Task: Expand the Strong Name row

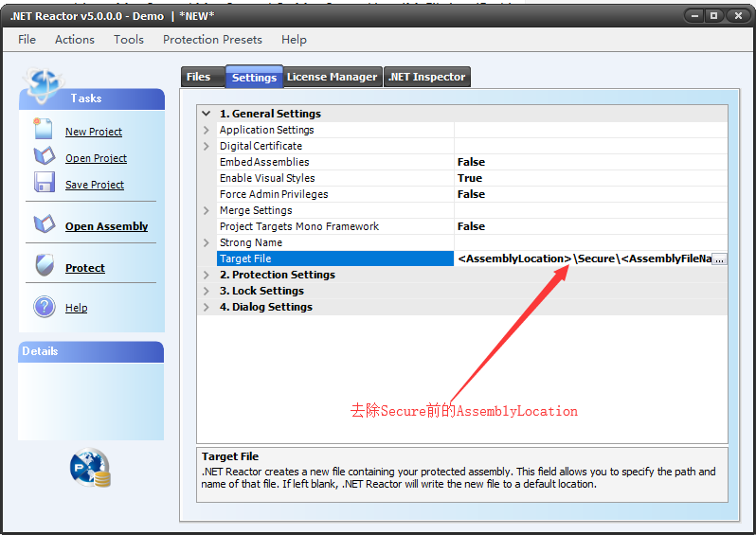Action: (x=207, y=243)
